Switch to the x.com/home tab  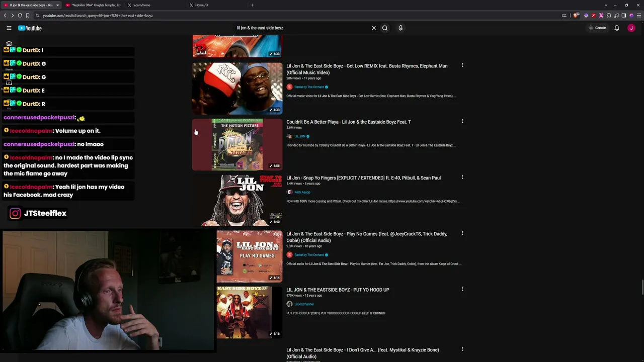point(155,5)
